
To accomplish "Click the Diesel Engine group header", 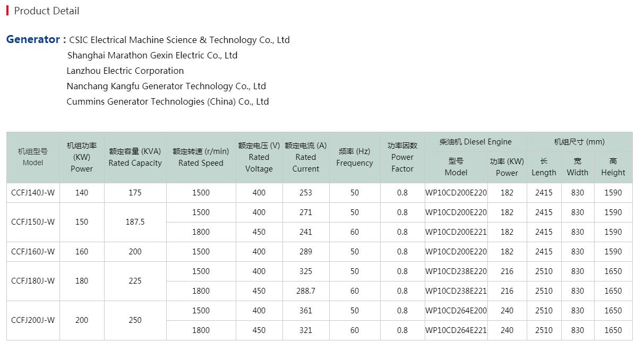I will (476, 142).
